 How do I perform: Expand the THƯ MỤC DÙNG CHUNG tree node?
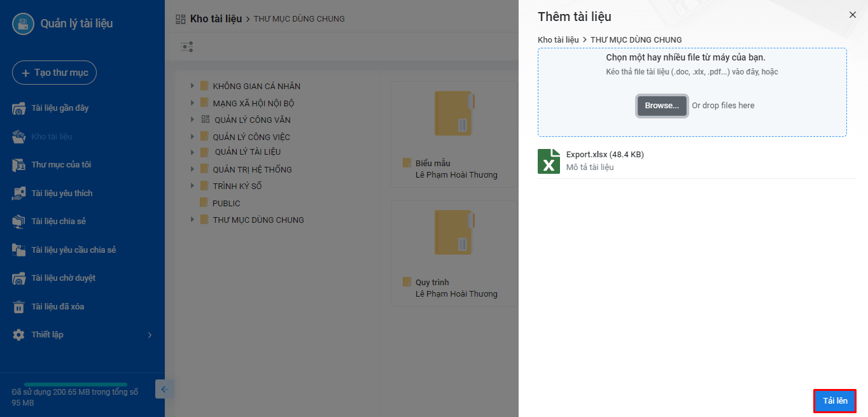(193, 220)
